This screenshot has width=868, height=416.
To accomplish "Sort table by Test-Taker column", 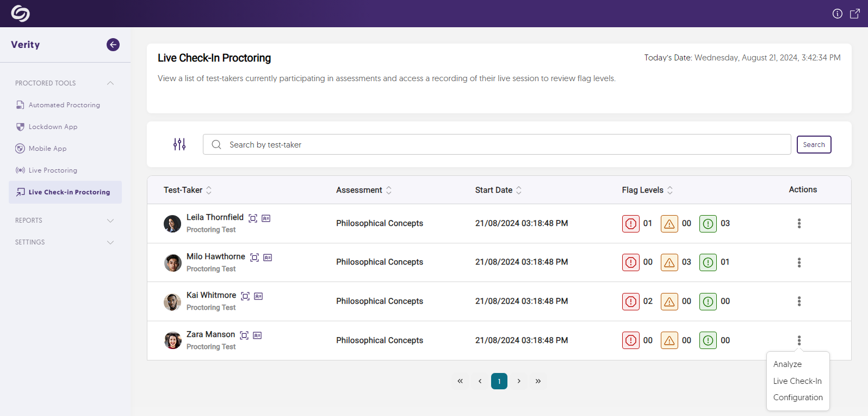I will [209, 190].
